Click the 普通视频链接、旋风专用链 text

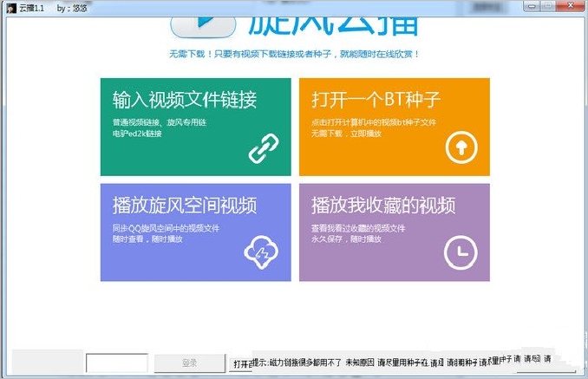(160, 122)
